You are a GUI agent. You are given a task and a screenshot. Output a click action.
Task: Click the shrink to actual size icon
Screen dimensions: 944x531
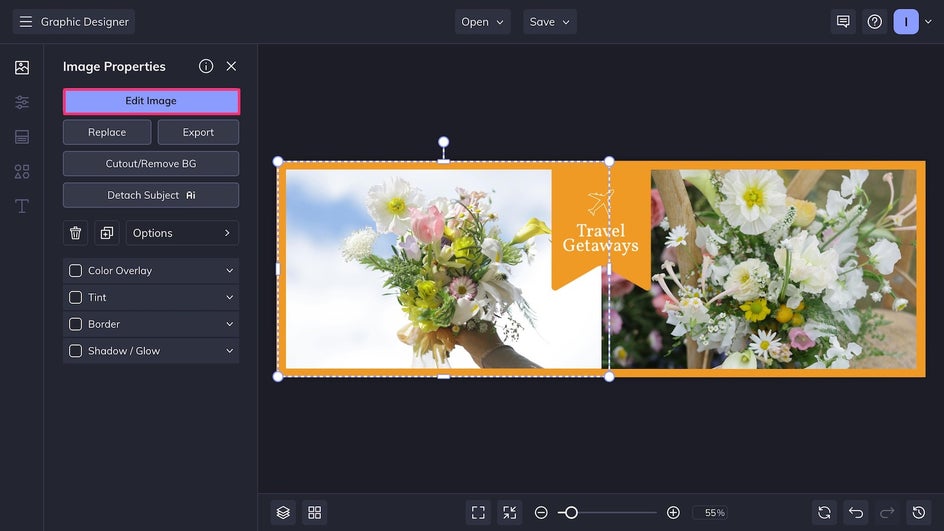pyautogui.click(x=509, y=512)
